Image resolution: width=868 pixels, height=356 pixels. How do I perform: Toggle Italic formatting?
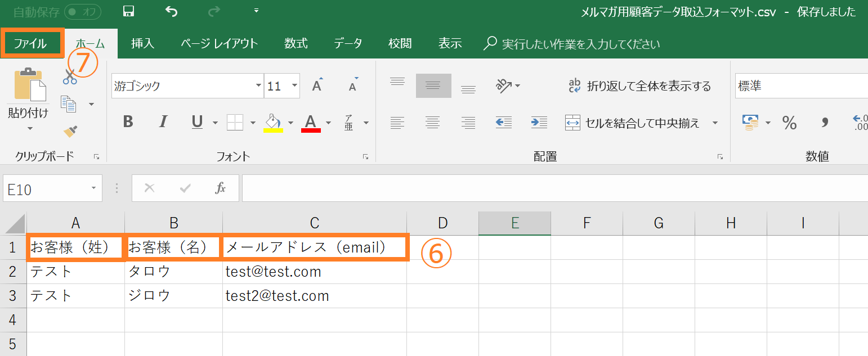tap(163, 122)
